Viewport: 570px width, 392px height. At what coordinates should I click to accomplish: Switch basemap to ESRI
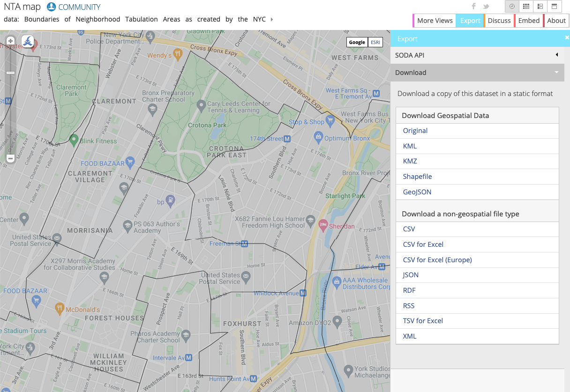tap(375, 42)
